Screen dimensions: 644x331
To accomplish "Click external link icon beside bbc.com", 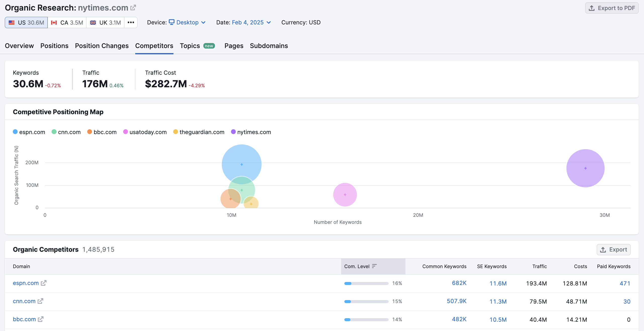I will coord(41,319).
